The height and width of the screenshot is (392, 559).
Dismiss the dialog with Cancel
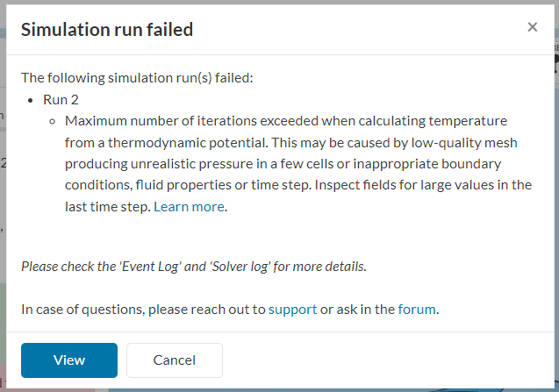click(x=174, y=360)
